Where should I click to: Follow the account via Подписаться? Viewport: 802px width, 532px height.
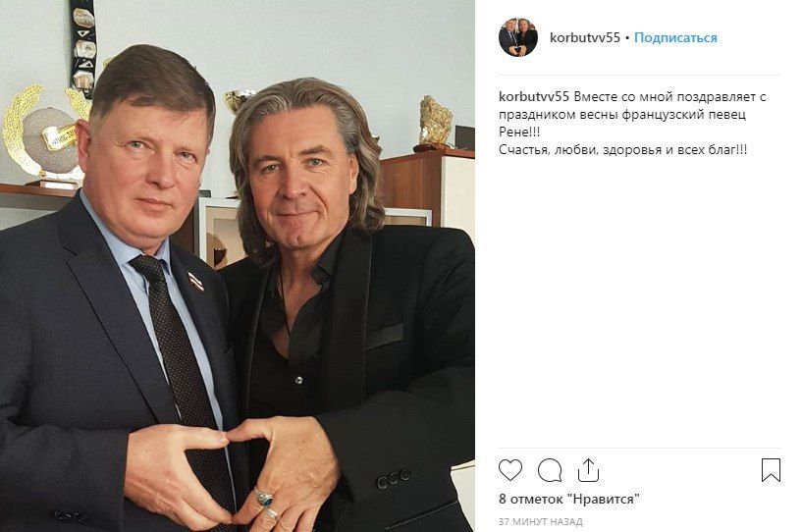pos(675,37)
